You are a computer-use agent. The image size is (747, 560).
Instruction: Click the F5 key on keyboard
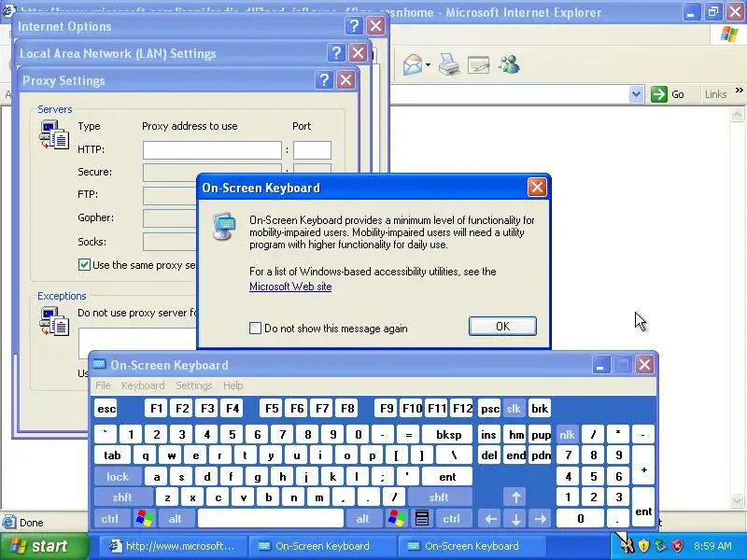(x=272, y=408)
